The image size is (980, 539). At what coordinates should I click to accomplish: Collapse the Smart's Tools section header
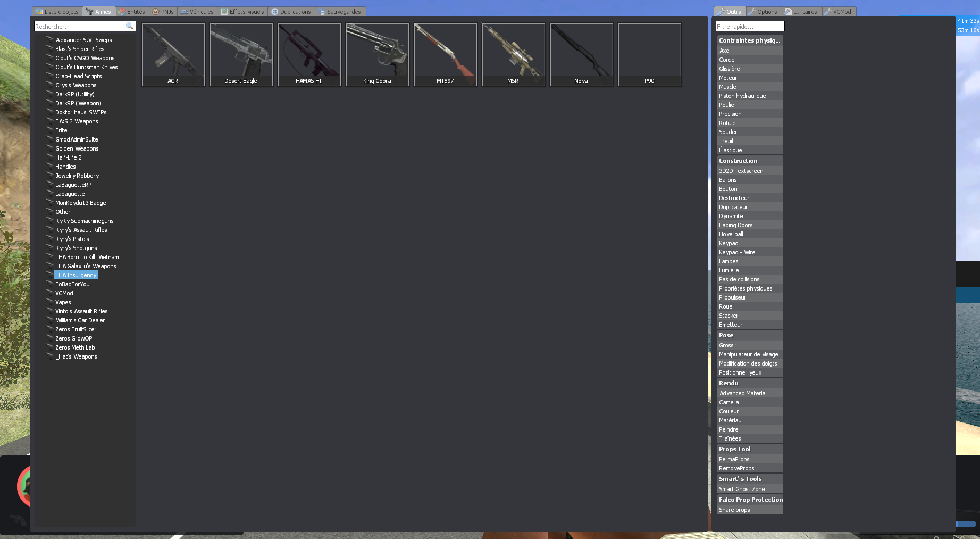click(750, 479)
